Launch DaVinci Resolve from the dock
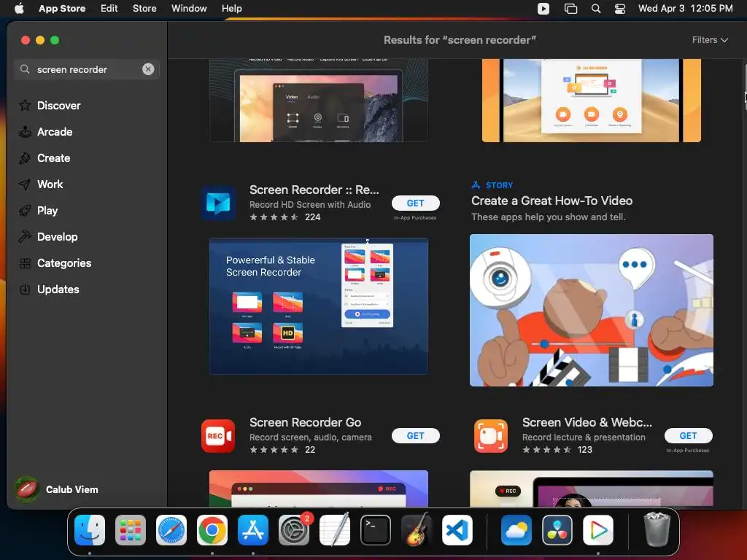This screenshot has height=560, width=747. tap(557, 530)
